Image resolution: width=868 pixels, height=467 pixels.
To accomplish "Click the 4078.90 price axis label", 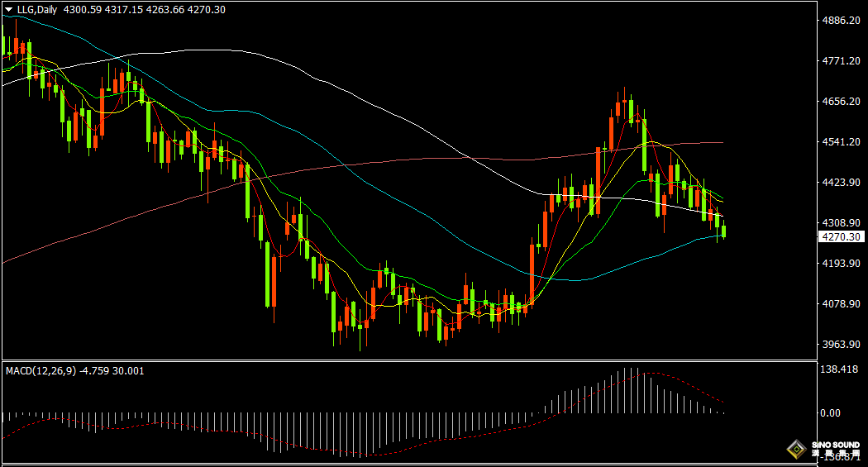I will (842, 303).
